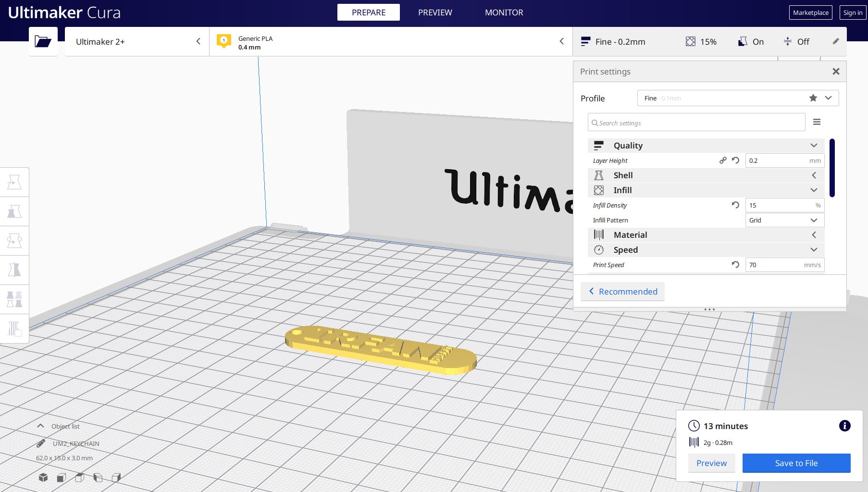
Task: Reset Layer Height to default value
Action: click(735, 160)
